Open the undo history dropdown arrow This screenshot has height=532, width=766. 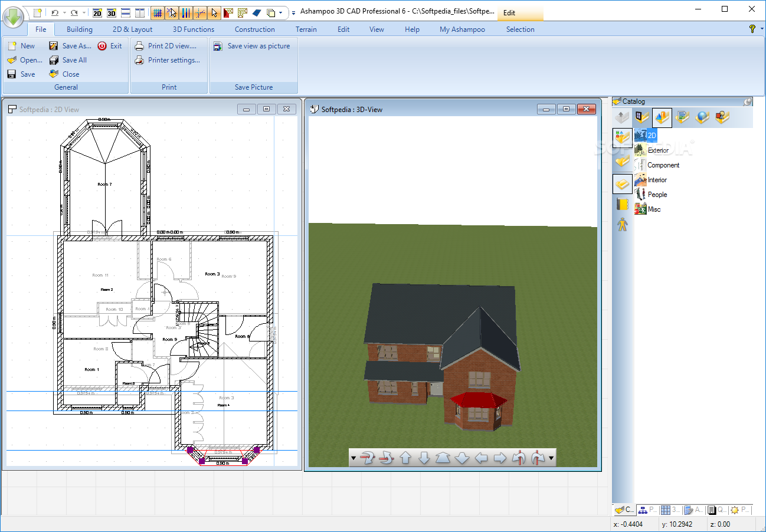64,12
